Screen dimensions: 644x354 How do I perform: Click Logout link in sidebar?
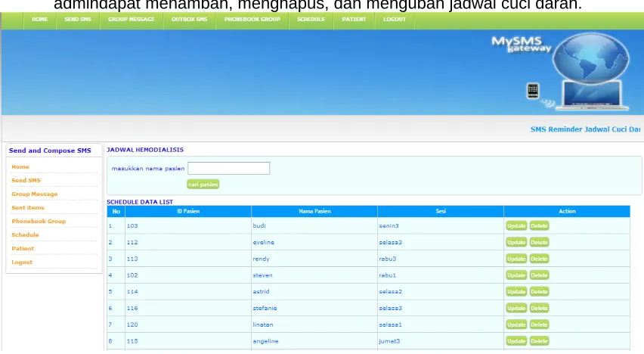click(x=22, y=262)
